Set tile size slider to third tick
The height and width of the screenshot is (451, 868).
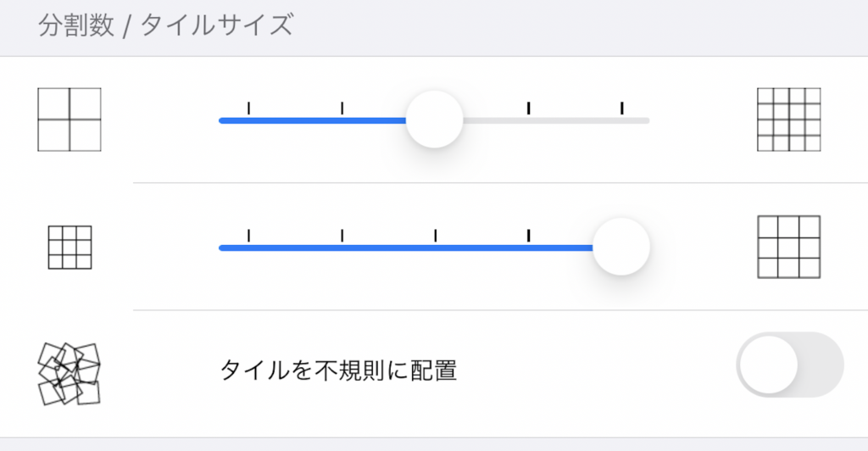pyautogui.click(x=435, y=248)
